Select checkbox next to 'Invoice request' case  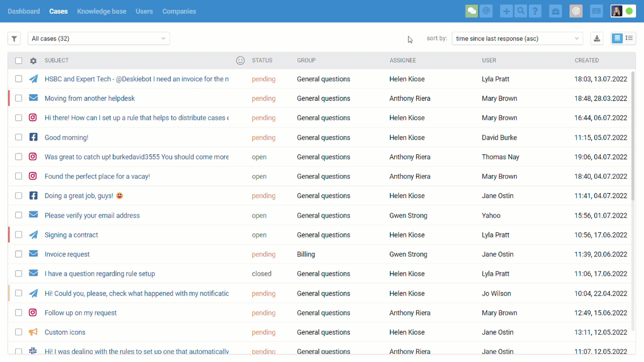coord(19,254)
